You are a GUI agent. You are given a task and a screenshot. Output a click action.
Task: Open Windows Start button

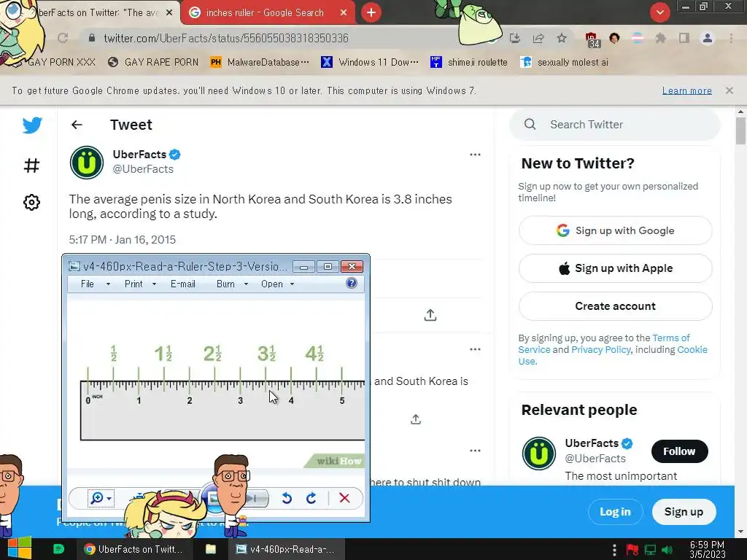click(19, 548)
